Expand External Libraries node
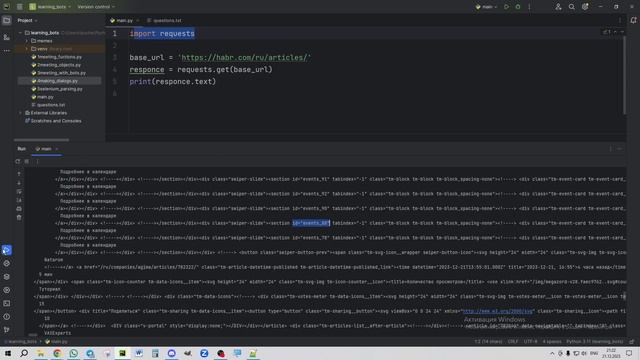The height and width of the screenshot is (360, 640). point(20,113)
